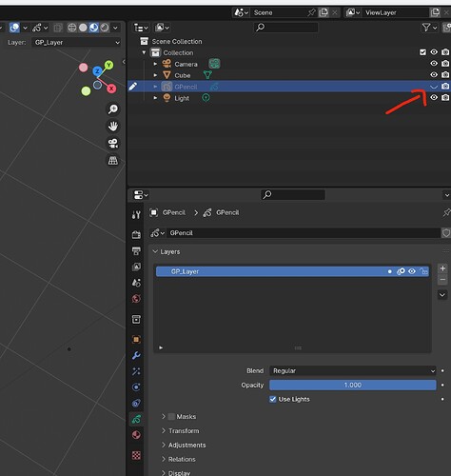Screen dimensions: 451x476
Task: Toggle GP_Layer lock icon
Action: pos(423,271)
